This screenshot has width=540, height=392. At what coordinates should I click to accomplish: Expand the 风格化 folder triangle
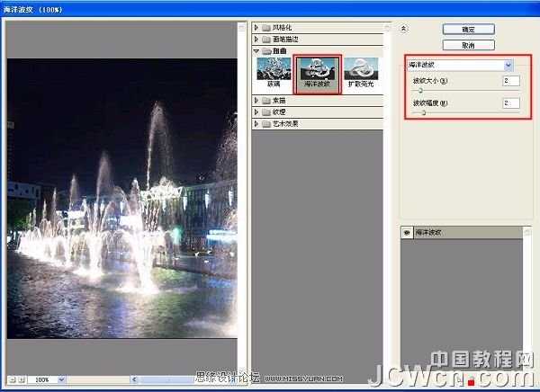coord(256,27)
